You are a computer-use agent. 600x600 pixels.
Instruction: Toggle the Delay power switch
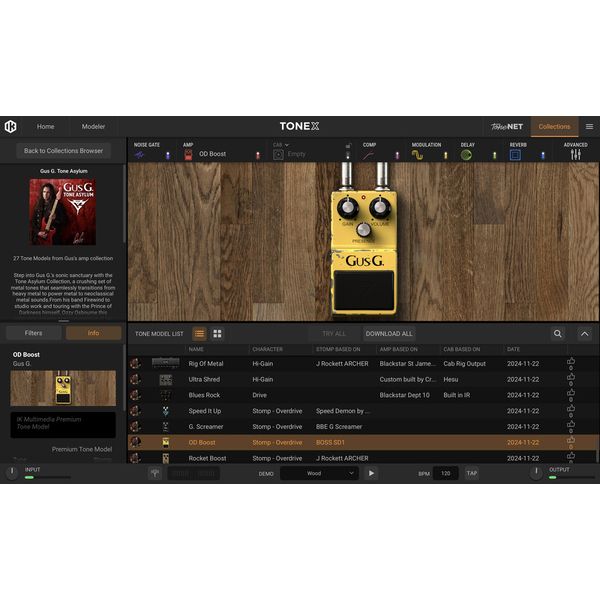pos(494,155)
